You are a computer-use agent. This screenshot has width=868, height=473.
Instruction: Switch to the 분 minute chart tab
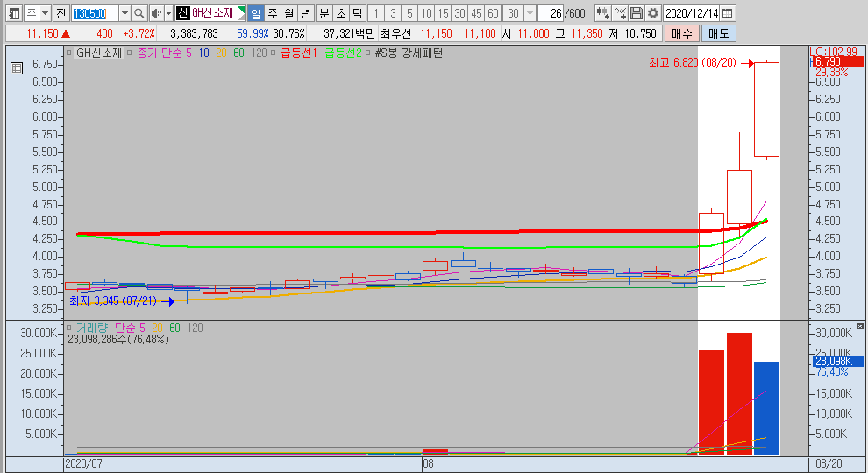pyautogui.click(x=324, y=13)
